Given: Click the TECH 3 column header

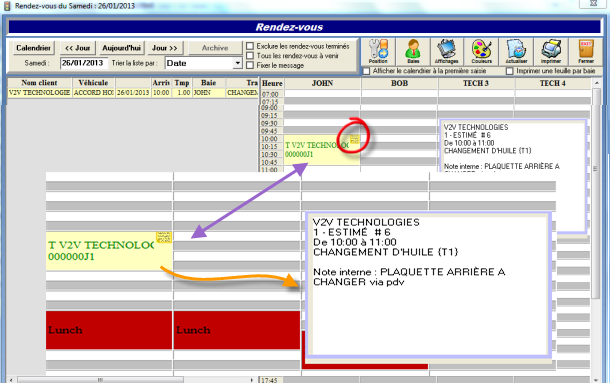Looking at the screenshot, I should point(476,83).
